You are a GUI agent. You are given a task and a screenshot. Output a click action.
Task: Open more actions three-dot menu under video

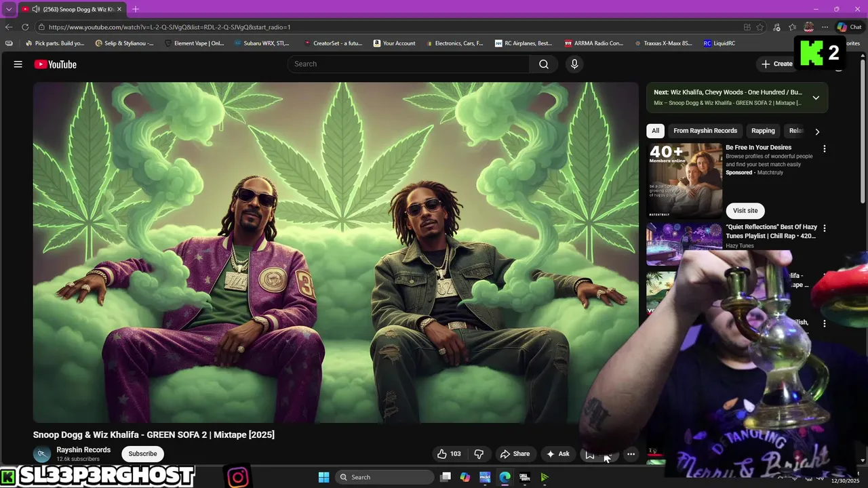[631, 454]
